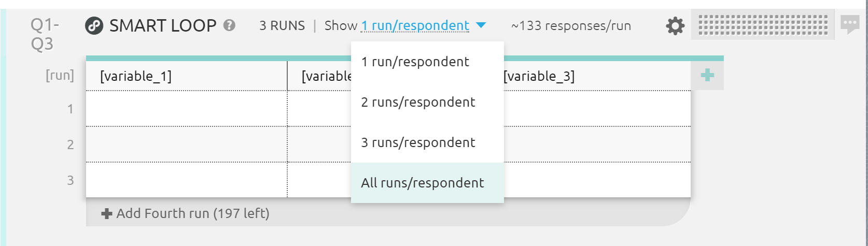Open the Smart Loop help question mark
Screen dimensions: 868x246
point(229,25)
